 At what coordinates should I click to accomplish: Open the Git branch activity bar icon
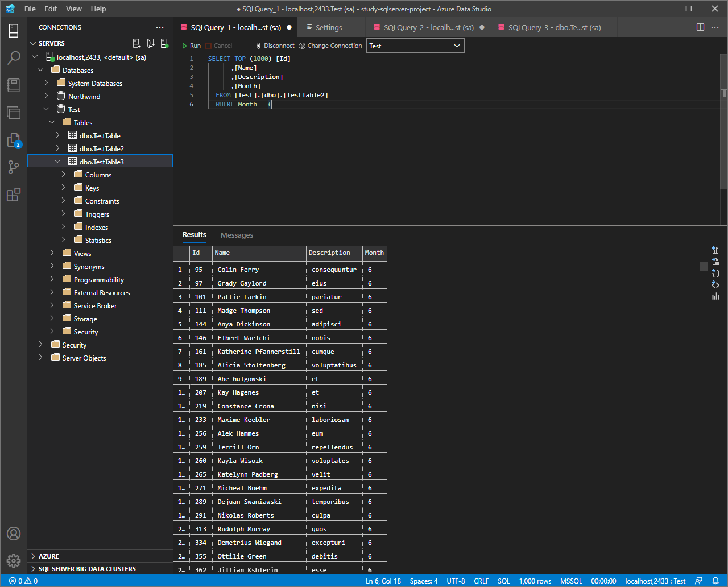(14, 167)
